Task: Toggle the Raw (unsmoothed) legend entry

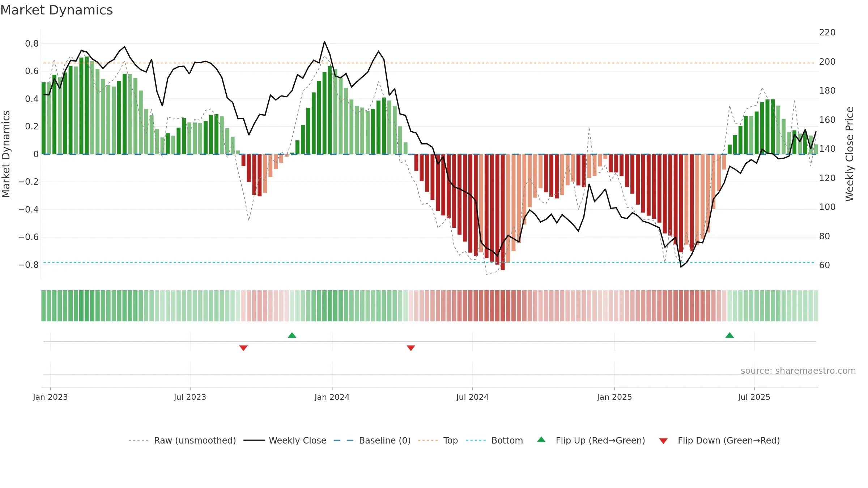Action: (x=182, y=440)
